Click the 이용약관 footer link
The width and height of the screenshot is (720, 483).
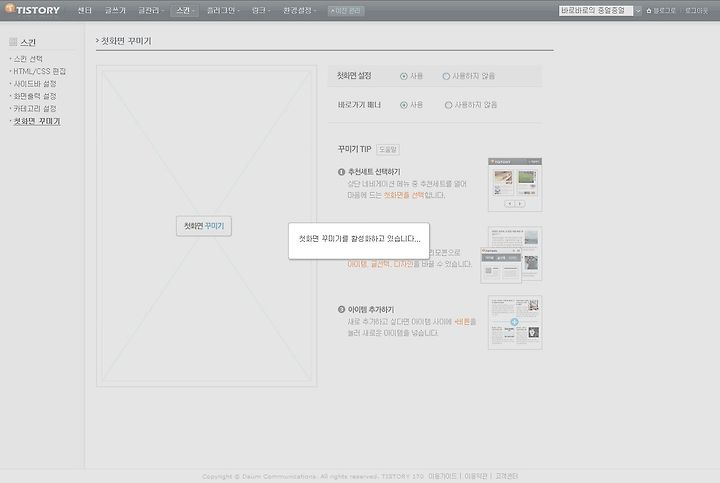click(475, 476)
